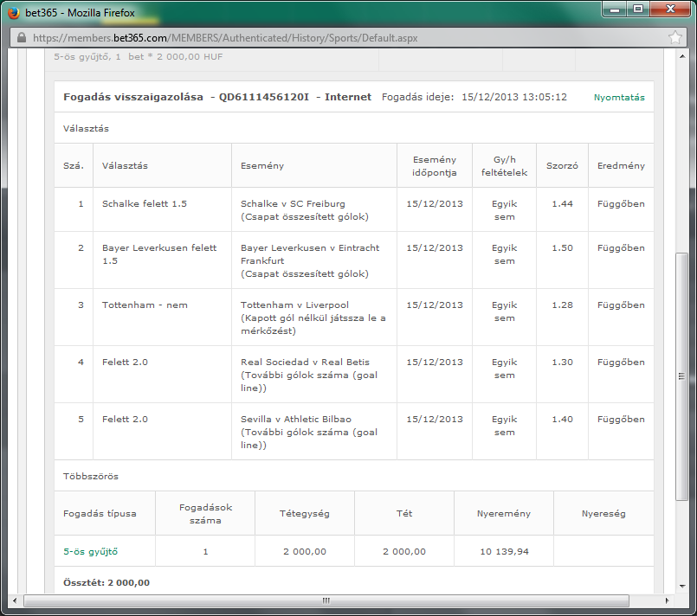Click the Függőben result for Schalke row
The height and width of the screenshot is (616, 697).
click(621, 204)
